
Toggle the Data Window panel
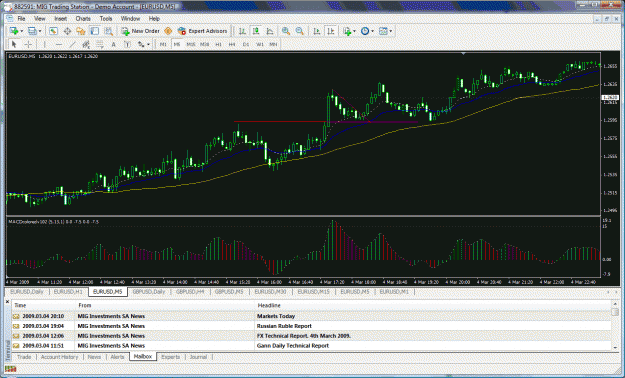(x=67, y=31)
